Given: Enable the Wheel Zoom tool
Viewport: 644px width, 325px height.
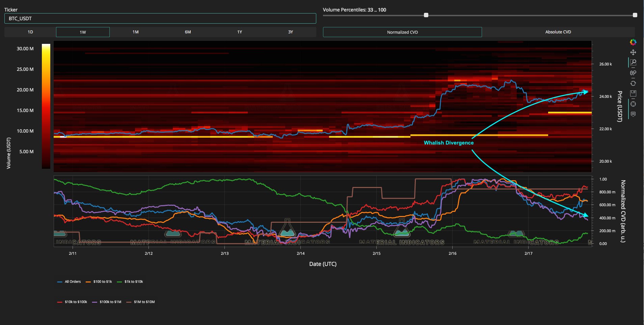Looking at the screenshot, I should tap(633, 73).
